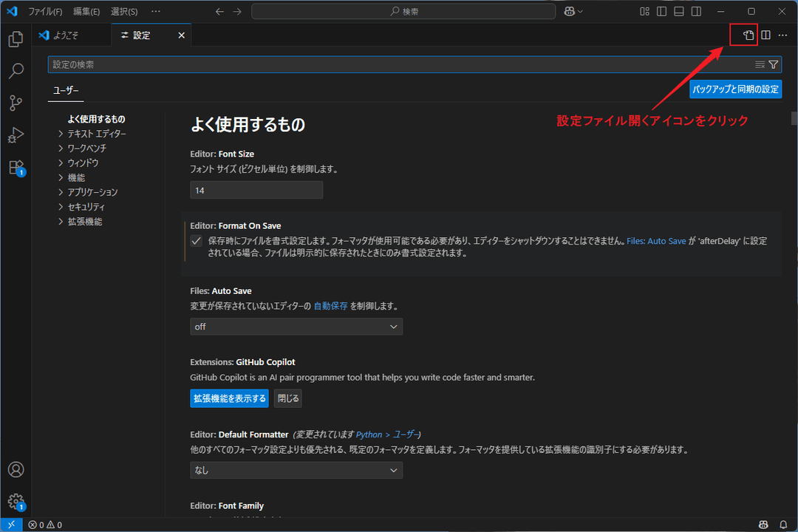Image resolution: width=798 pixels, height=532 pixels.
Task: Open the settings file (JSON) icon
Action: 743,34
